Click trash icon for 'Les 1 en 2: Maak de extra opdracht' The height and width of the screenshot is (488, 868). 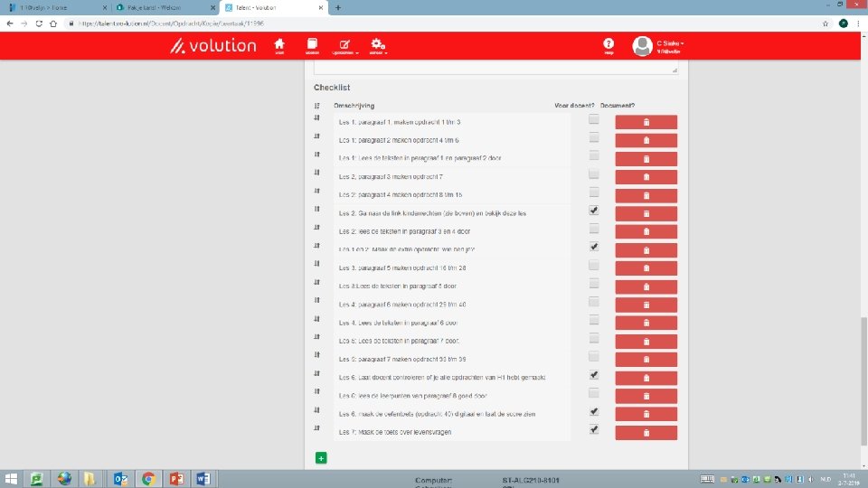click(x=646, y=250)
